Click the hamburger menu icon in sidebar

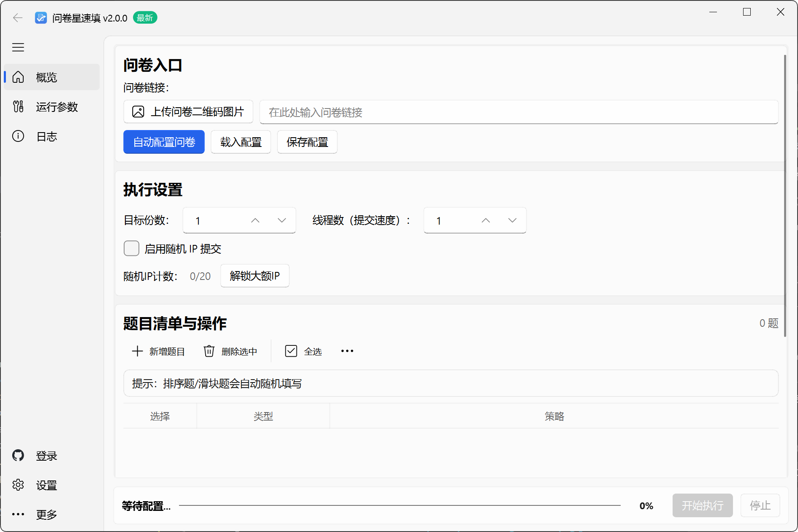18,47
